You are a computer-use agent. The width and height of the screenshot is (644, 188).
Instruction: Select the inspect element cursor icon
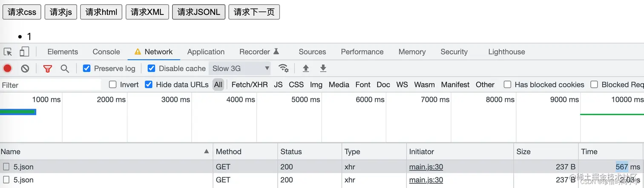pyautogui.click(x=8, y=52)
